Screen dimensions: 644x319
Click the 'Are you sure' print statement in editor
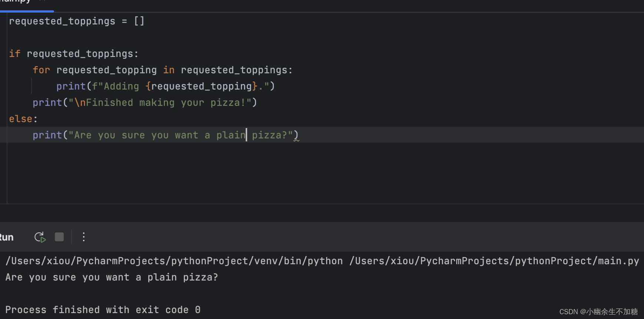[166, 135]
